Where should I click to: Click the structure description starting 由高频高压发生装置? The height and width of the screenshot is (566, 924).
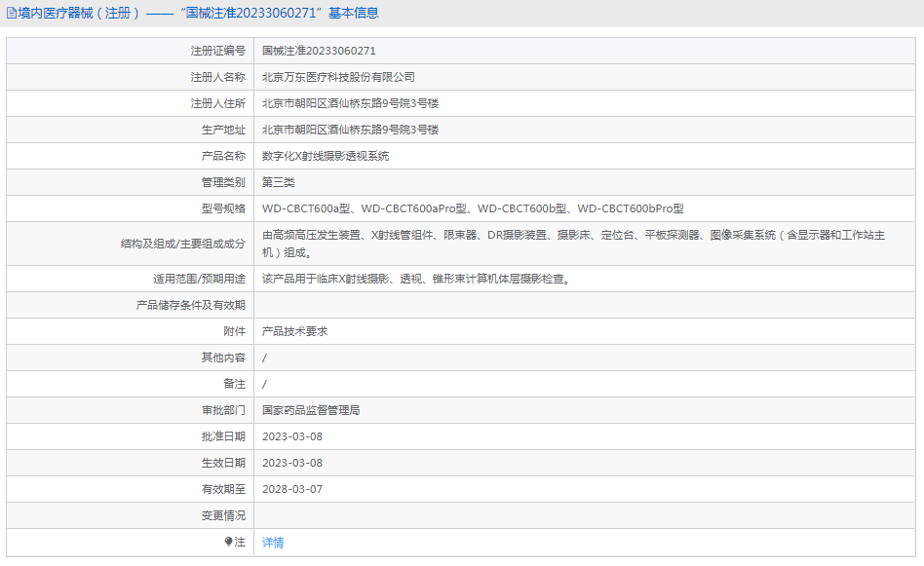[x=573, y=244]
